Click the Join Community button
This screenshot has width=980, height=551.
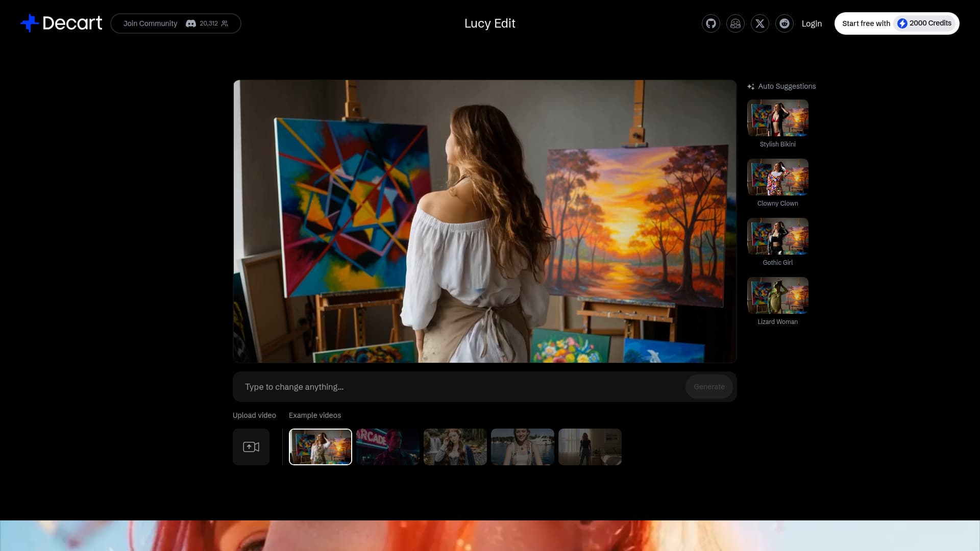coord(150,23)
